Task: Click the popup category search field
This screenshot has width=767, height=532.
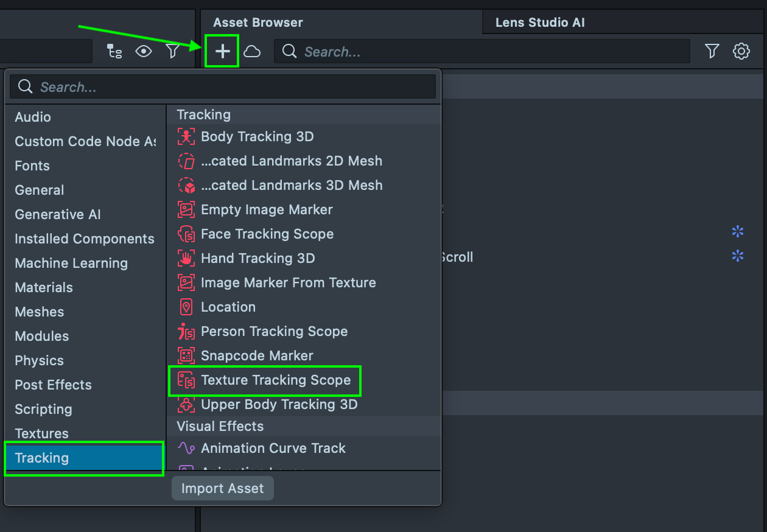Action: pos(223,86)
